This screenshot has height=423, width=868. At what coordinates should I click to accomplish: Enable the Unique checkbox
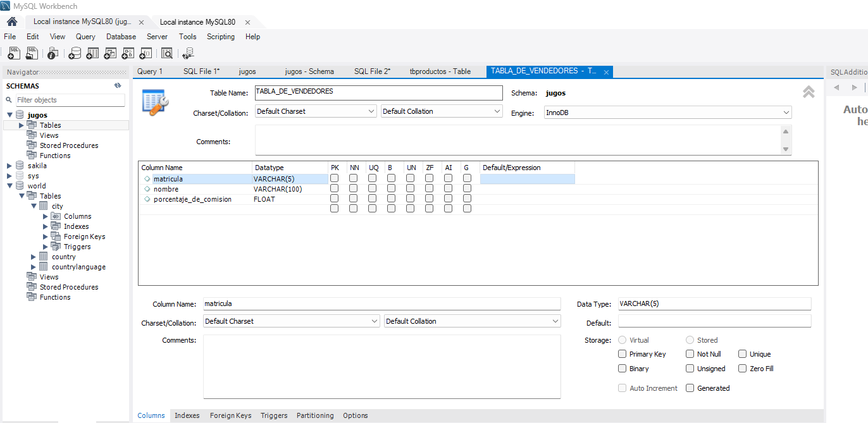click(743, 354)
